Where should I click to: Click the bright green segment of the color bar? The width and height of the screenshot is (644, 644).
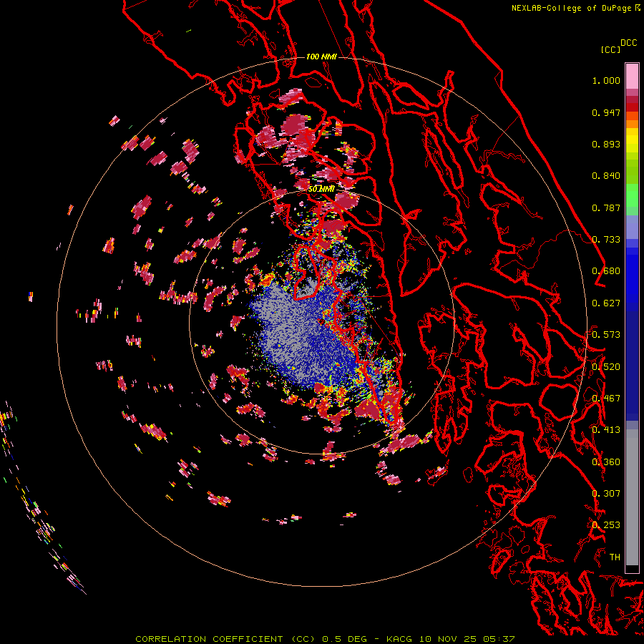click(x=632, y=195)
